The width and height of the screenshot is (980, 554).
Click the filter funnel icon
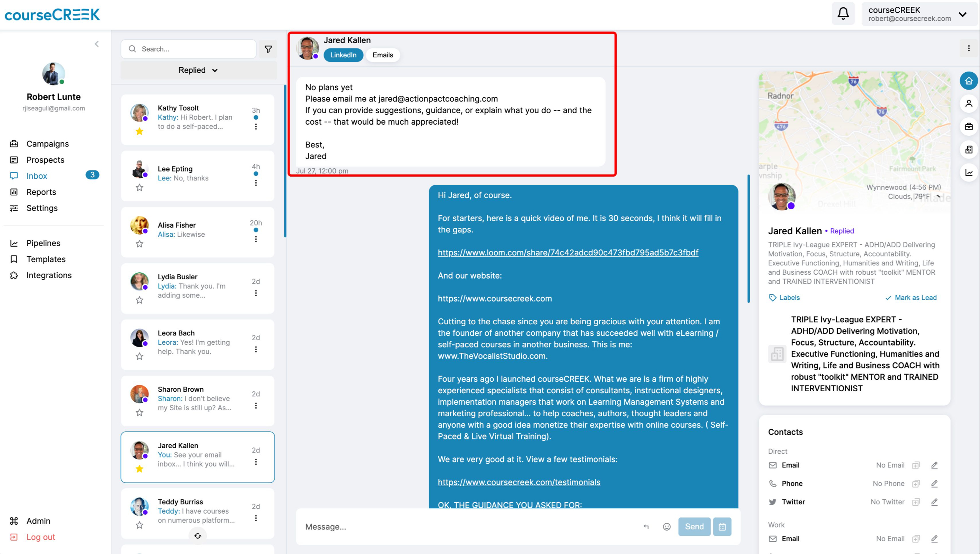coord(268,49)
